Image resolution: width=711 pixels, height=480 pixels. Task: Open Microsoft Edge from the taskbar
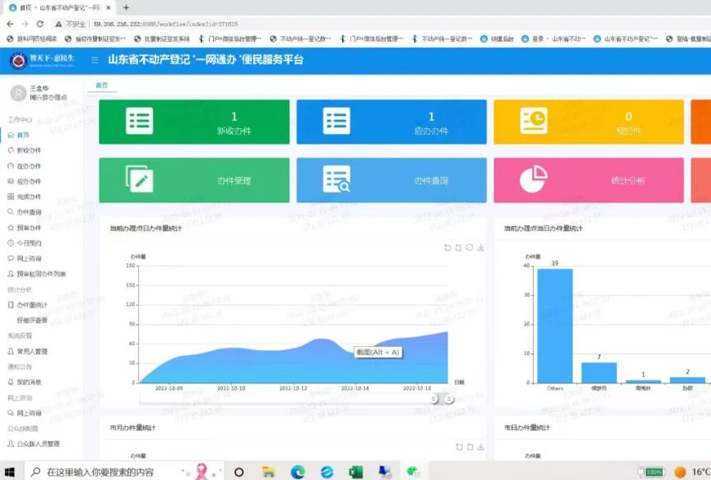tap(297, 472)
